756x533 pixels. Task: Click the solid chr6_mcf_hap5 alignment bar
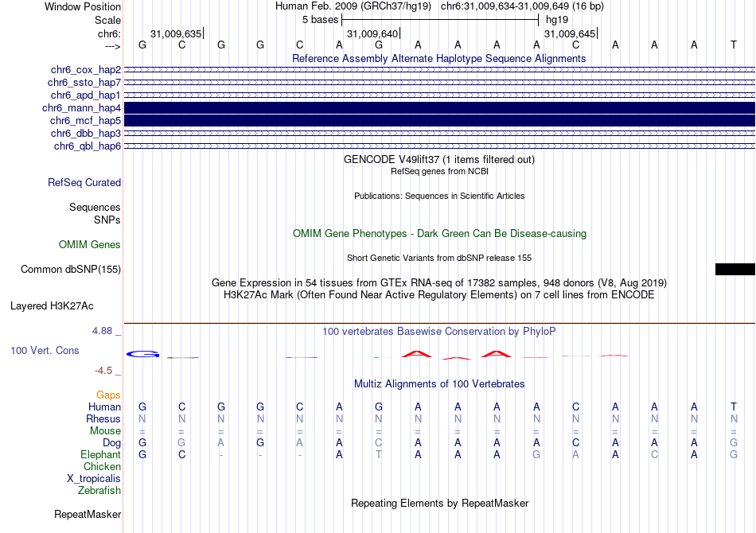[x=440, y=120]
